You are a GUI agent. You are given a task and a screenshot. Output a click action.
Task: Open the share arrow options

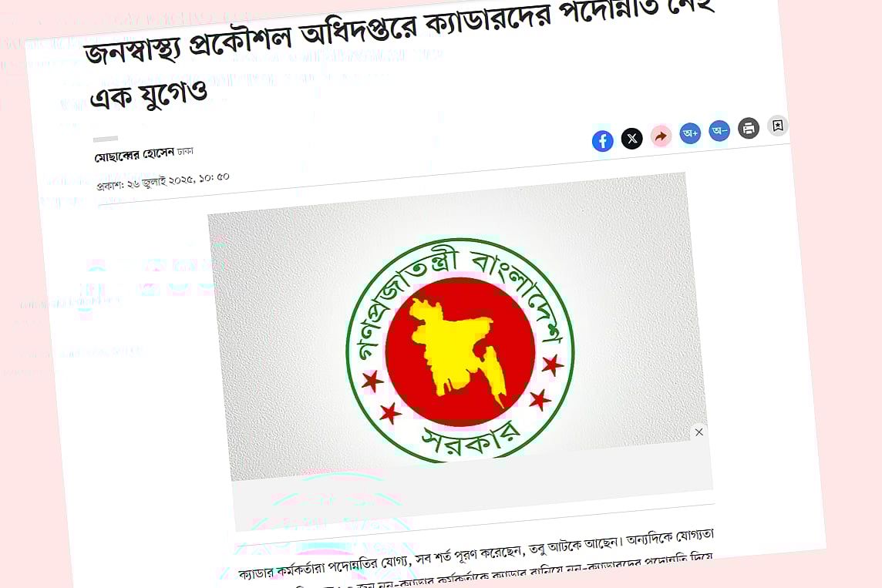661,136
